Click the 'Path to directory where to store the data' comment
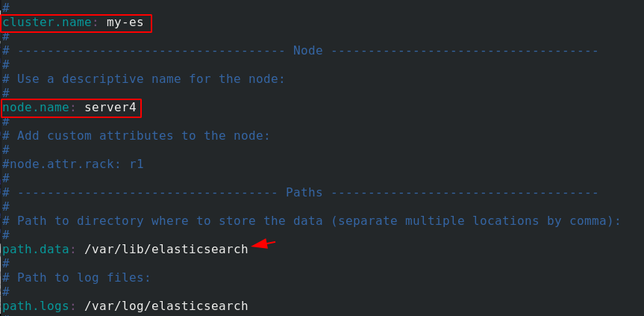Viewport: 644px width, 316px height. tap(311, 221)
